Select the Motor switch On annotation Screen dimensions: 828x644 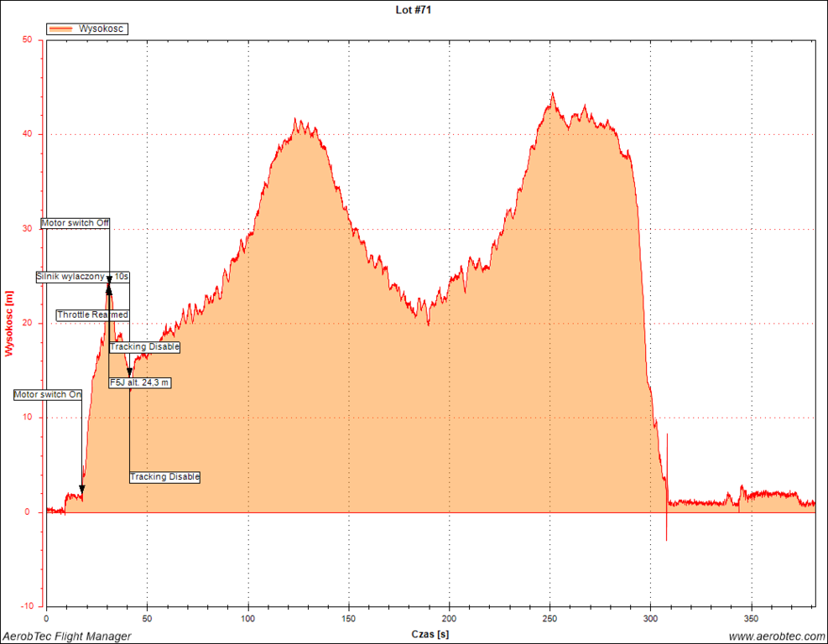[x=48, y=394]
